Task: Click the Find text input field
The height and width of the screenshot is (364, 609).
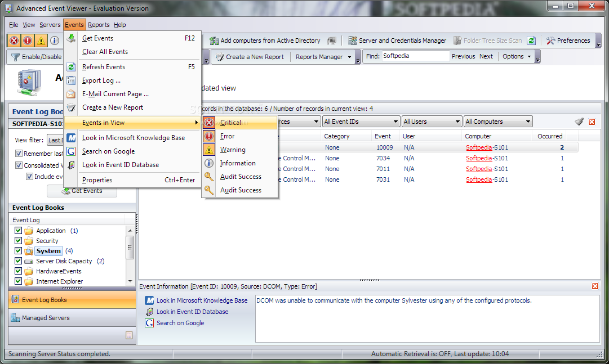Action: pos(416,56)
